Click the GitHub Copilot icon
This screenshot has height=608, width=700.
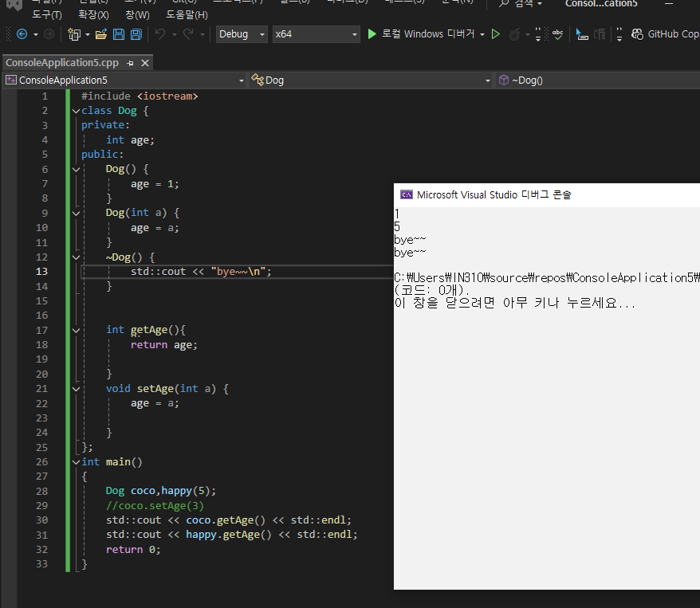coord(637,34)
